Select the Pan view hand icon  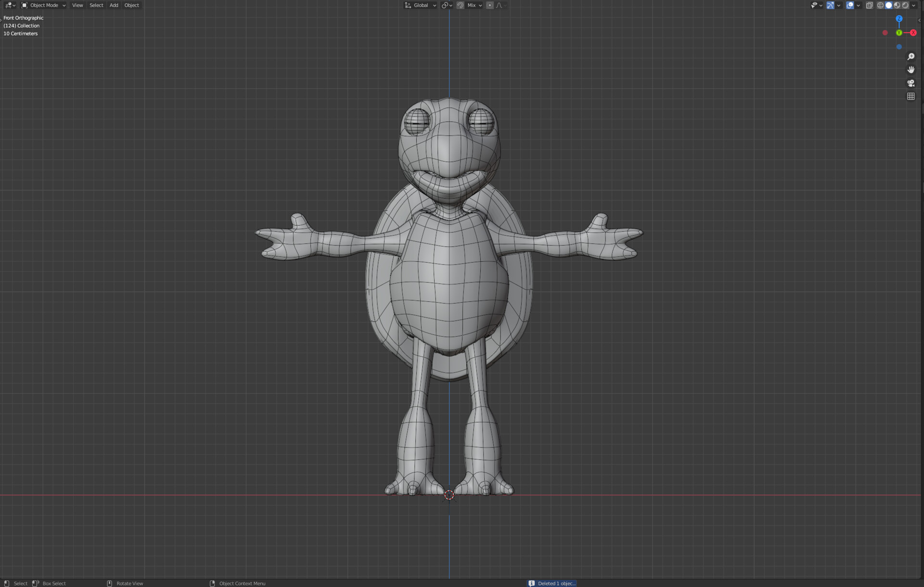tap(911, 69)
